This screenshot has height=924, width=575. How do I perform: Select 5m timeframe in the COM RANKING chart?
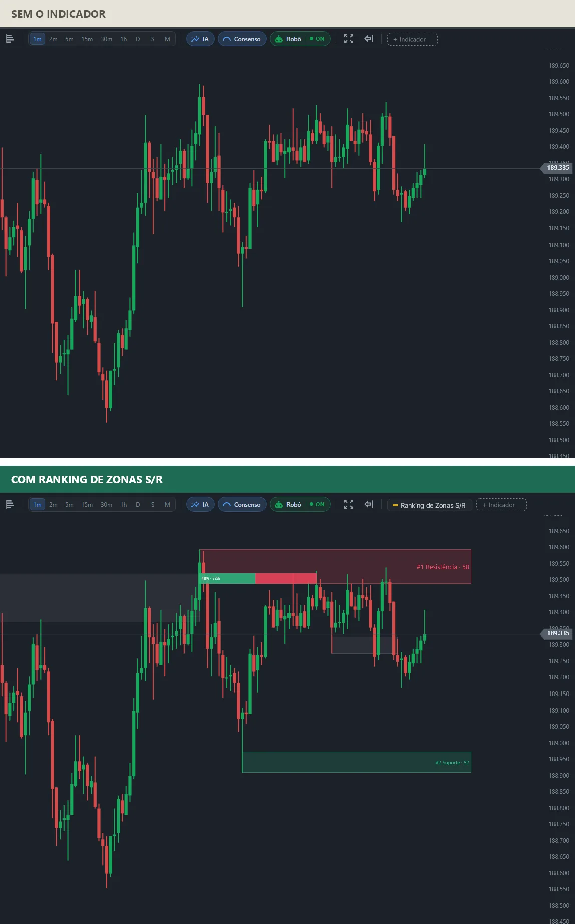coord(69,505)
